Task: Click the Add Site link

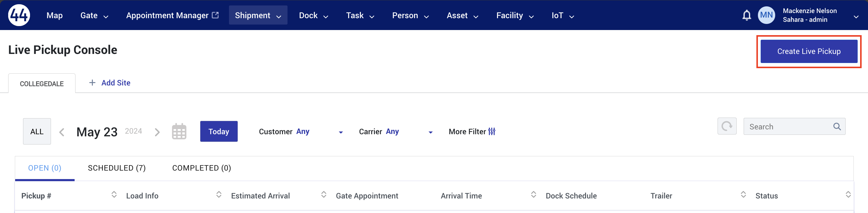Action: pos(109,83)
